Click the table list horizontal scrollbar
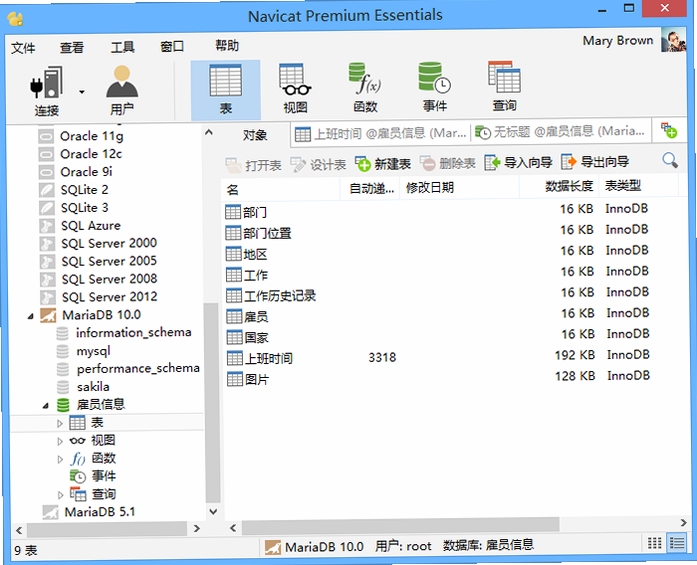 pyautogui.click(x=400, y=525)
